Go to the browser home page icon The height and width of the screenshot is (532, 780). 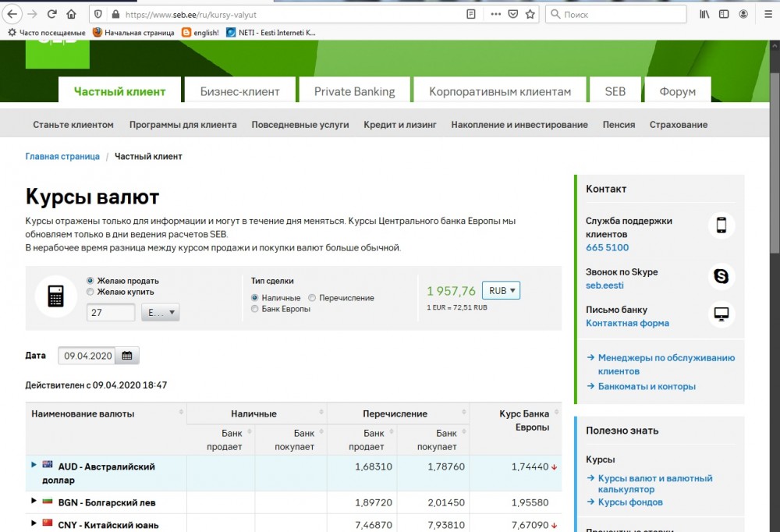72,14
